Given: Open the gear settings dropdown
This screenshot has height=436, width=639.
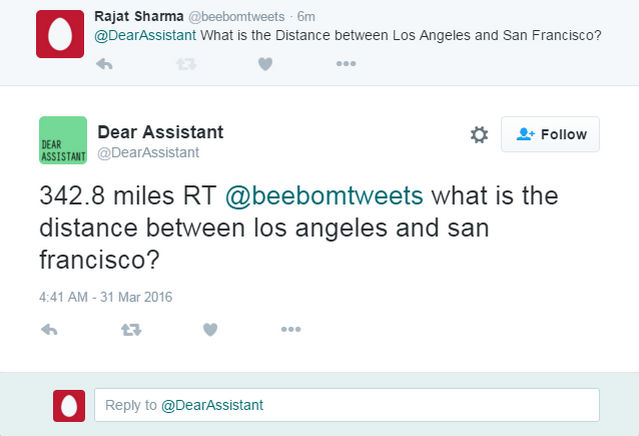Looking at the screenshot, I should pyautogui.click(x=479, y=134).
